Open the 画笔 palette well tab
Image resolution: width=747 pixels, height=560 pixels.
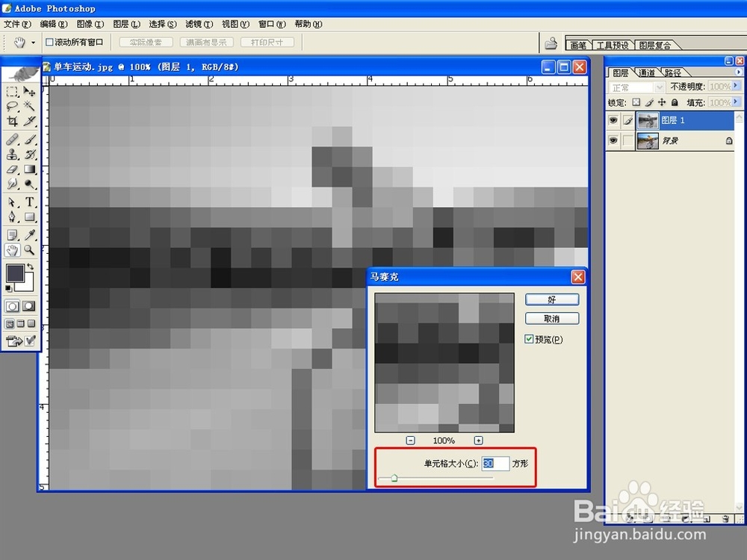578,46
